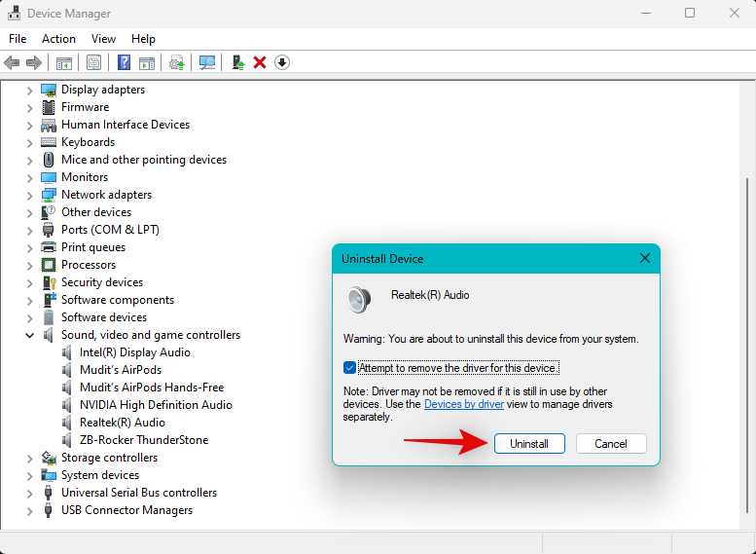Expand the Processors node
This screenshot has width=756, height=554.
click(x=29, y=266)
